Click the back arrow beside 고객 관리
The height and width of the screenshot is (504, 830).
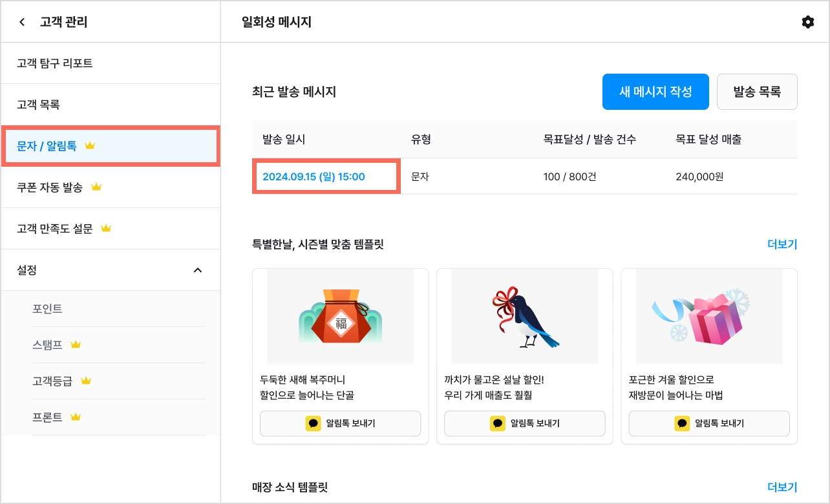pos(22,22)
